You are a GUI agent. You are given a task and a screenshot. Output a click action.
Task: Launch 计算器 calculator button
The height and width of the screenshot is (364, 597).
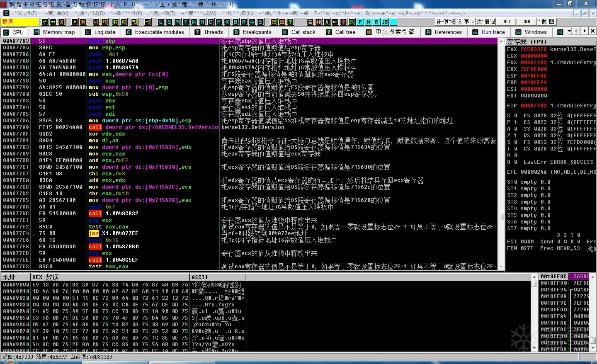click(x=445, y=22)
